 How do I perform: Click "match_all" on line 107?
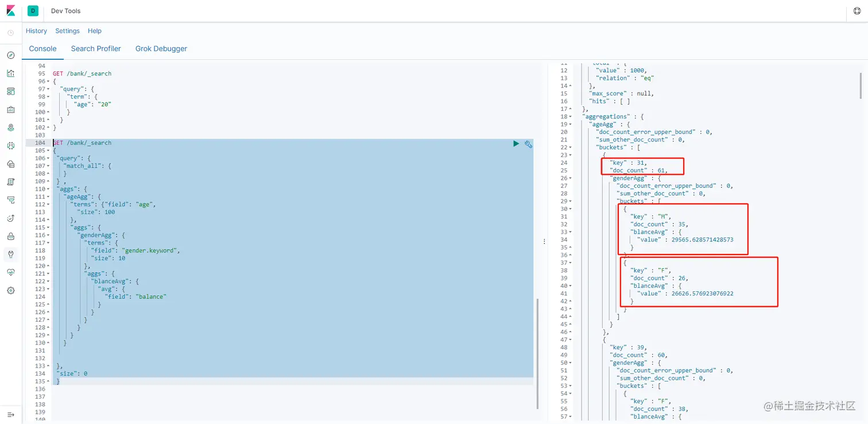click(82, 166)
